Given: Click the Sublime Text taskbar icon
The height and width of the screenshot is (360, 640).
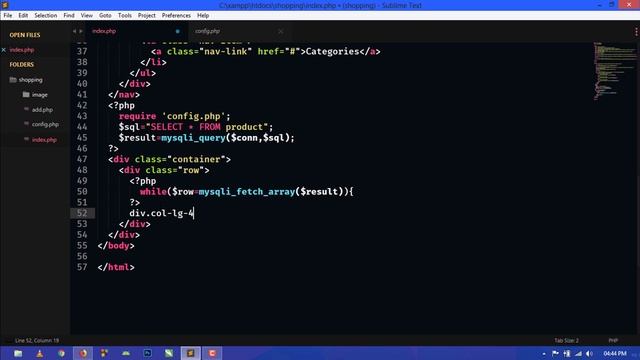Looking at the screenshot, I should [x=191, y=353].
